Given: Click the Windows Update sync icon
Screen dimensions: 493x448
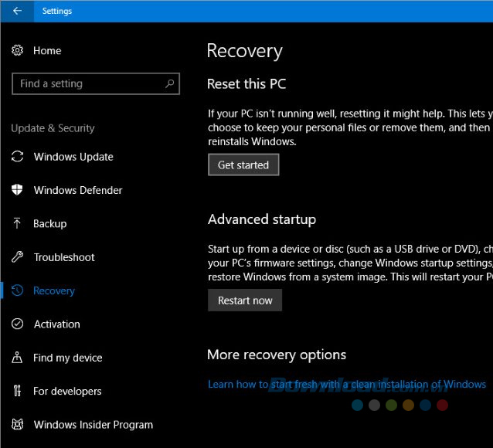Looking at the screenshot, I should pos(17,157).
